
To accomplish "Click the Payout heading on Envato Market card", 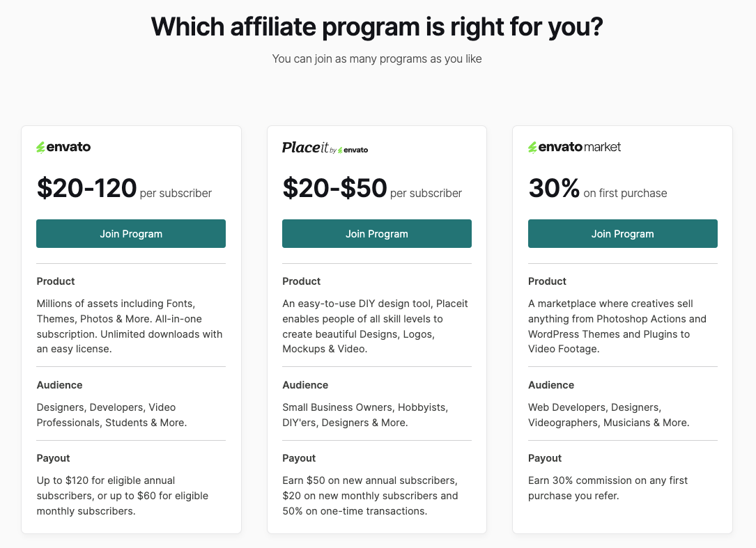I will (x=544, y=458).
